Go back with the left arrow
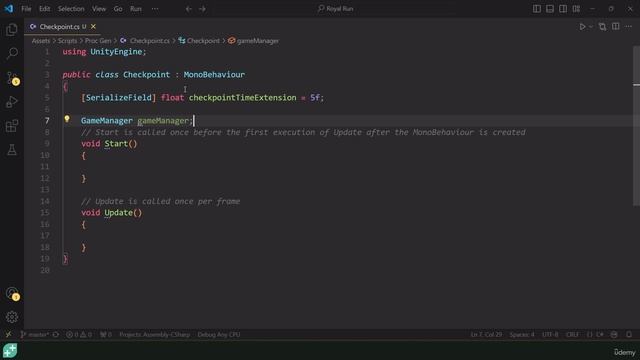Viewport: 640px width, 360px height. [x=189, y=9]
